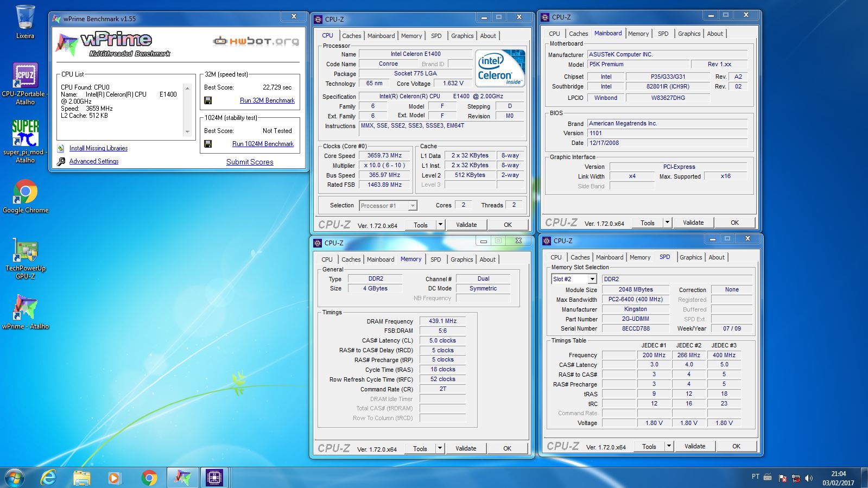Click the Intel Celeron inside logo
Viewport: 868px width, 488px height.
pyautogui.click(x=500, y=68)
